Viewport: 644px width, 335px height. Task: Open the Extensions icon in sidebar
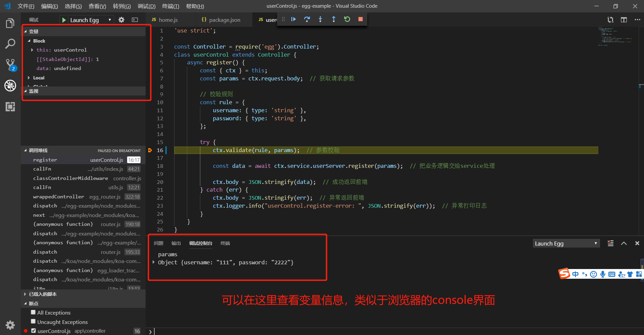[x=10, y=107]
